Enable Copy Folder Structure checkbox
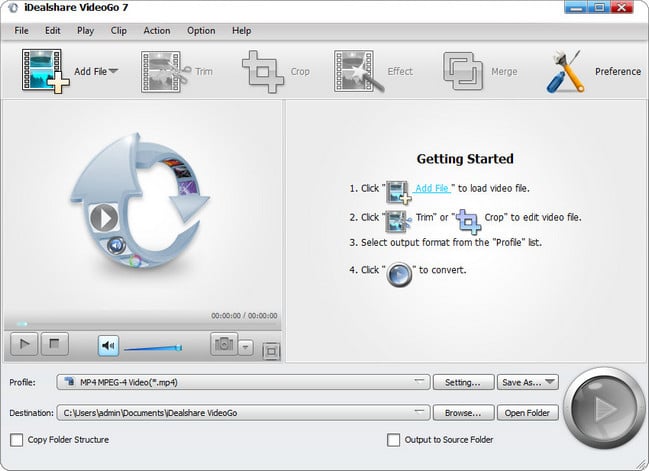Screen dimensions: 649x471 coord(16,439)
